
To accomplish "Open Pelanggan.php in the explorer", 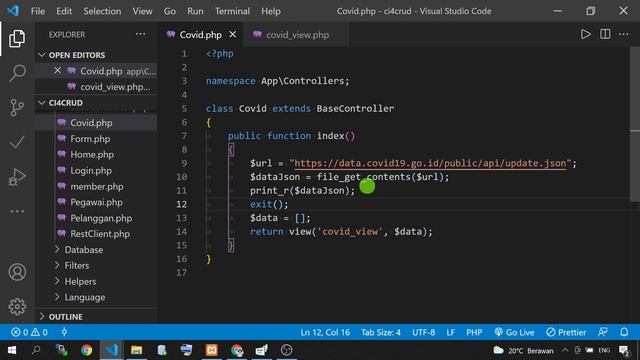I will (x=101, y=218).
